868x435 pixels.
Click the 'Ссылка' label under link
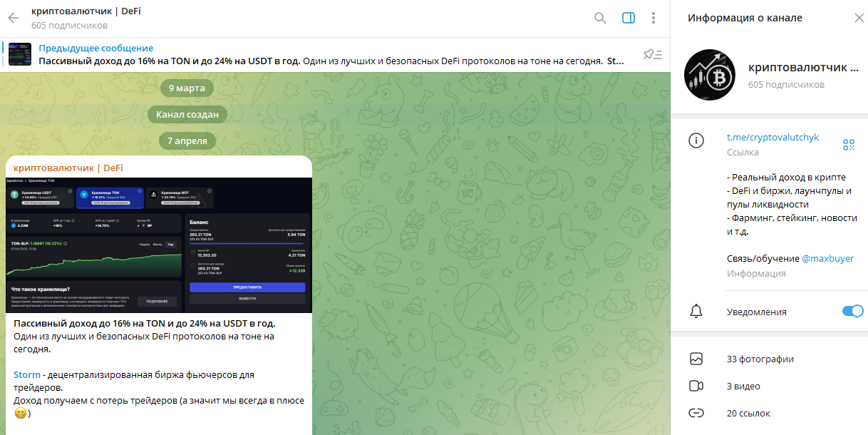point(743,152)
